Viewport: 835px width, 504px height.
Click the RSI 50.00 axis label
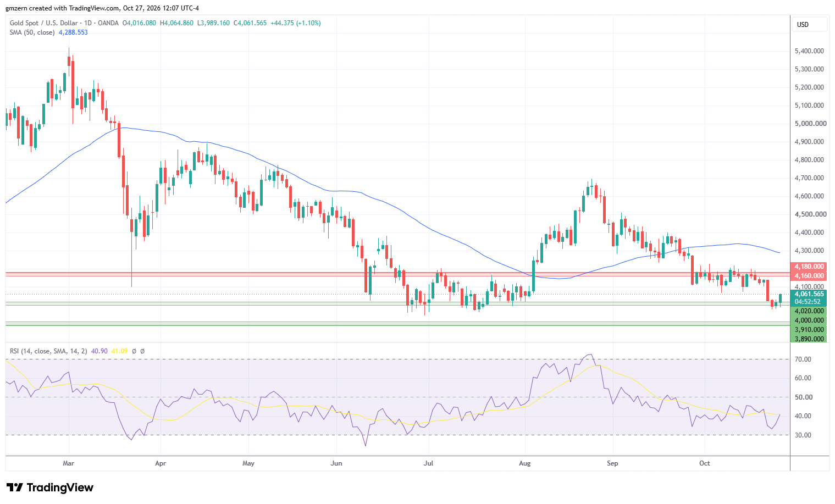click(x=803, y=397)
